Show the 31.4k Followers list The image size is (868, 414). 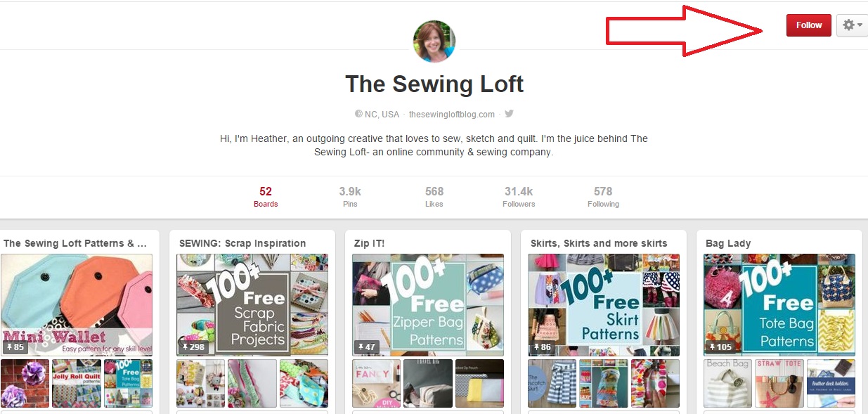(x=519, y=197)
